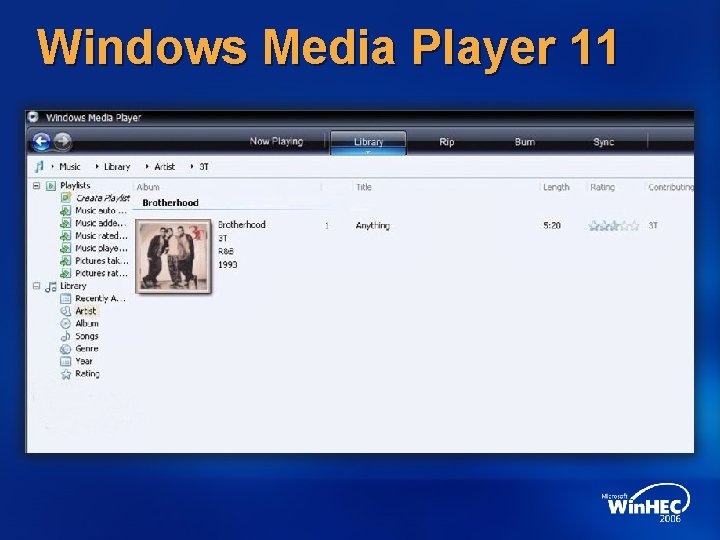The image size is (720, 540).
Task: Collapse the Library tree node
Action: 37,286
